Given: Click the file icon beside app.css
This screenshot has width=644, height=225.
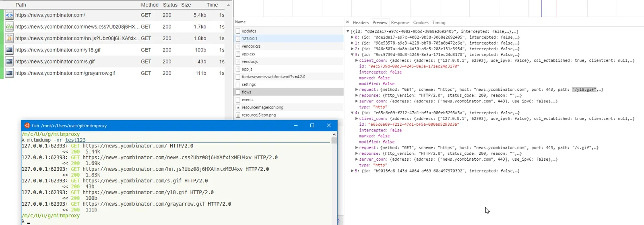Looking at the screenshot, I should pyautogui.click(x=238, y=54).
